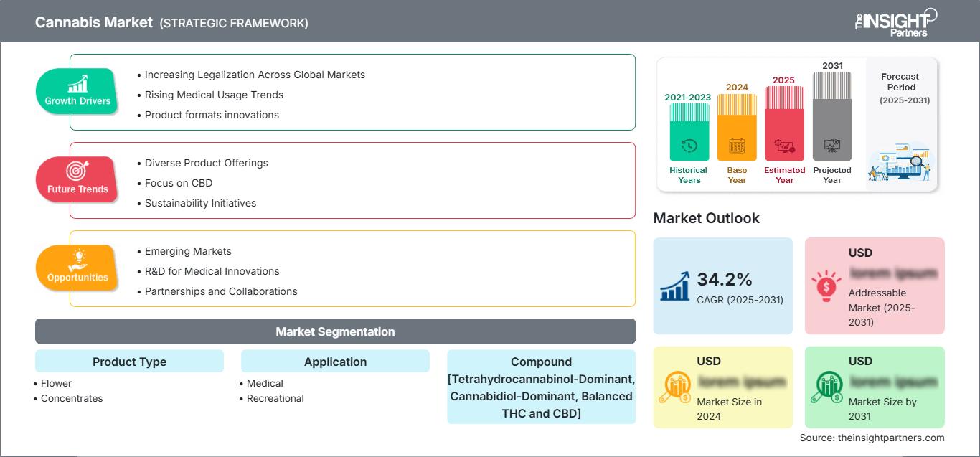Image resolution: width=980 pixels, height=457 pixels.
Task: Click The Insight Partners logo
Action: pos(895,22)
